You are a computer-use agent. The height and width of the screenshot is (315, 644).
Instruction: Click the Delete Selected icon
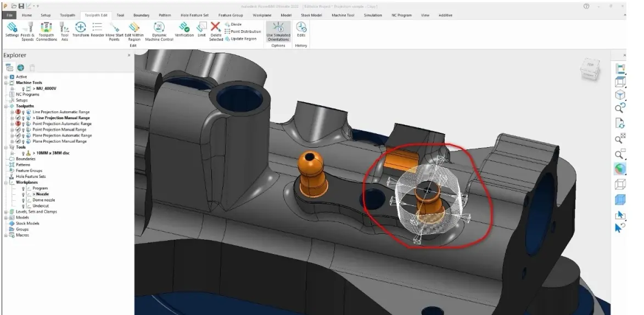(x=216, y=31)
